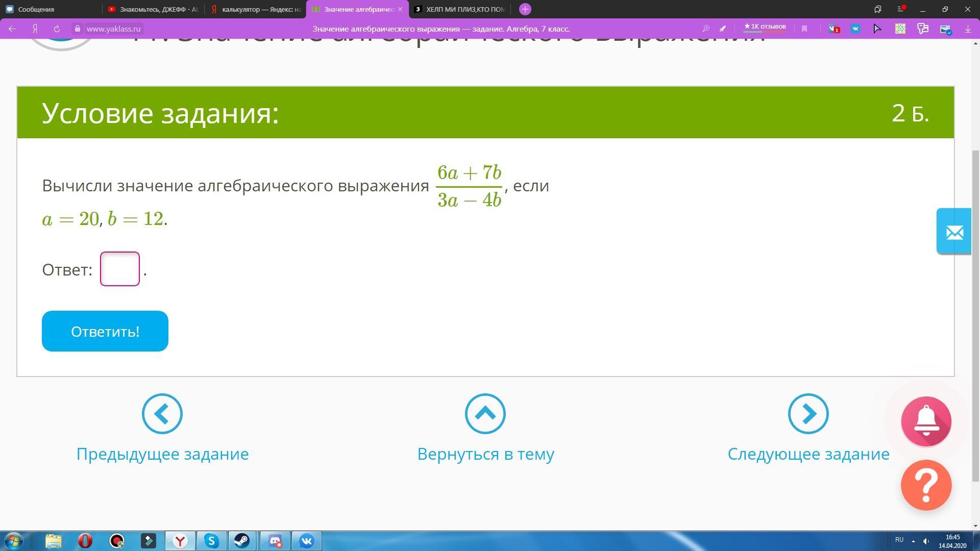Viewport: 980px width, 551px height.
Task: Click the turbo mode rocket icon
Action: [x=723, y=29]
